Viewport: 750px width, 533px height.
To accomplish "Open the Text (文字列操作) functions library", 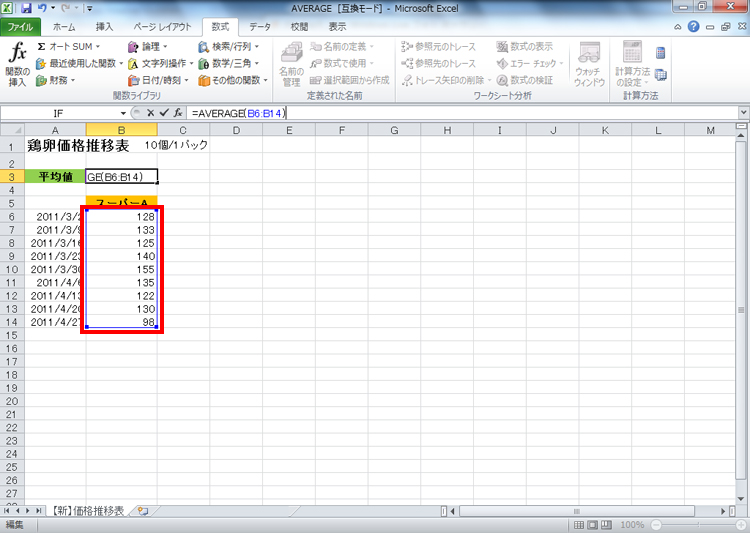I will pyautogui.click(x=160, y=63).
